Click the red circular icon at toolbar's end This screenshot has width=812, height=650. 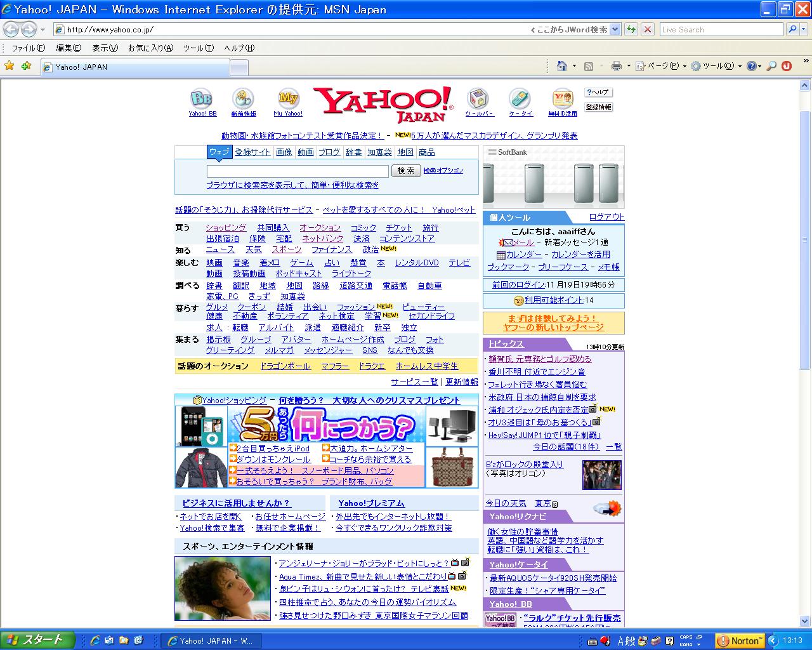787,66
